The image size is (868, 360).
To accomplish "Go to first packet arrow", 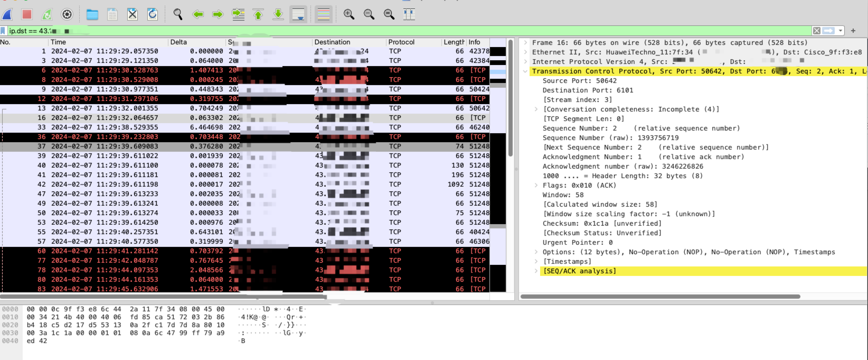I will [x=258, y=14].
